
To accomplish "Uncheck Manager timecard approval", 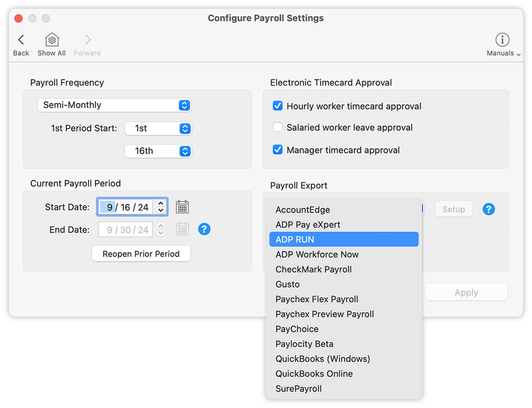I will [x=278, y=150].
